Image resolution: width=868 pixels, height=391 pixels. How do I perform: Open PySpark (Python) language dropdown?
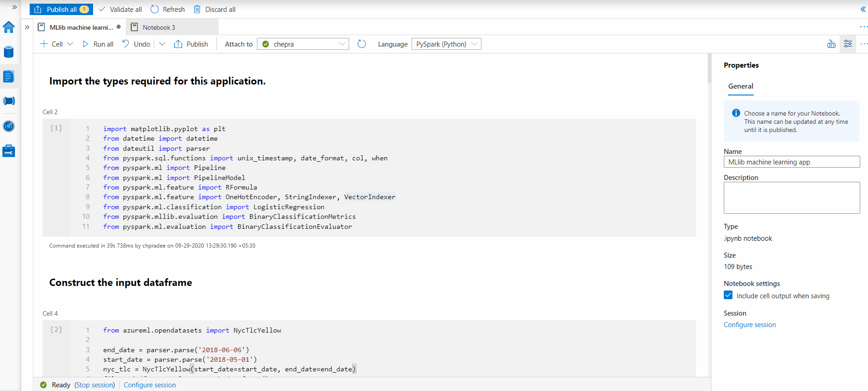[446, 44]
